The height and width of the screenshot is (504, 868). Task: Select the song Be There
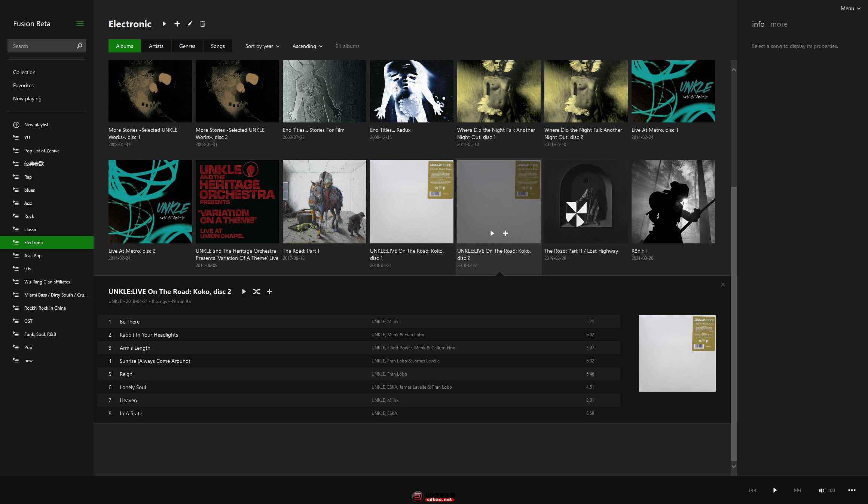[359, 322]
